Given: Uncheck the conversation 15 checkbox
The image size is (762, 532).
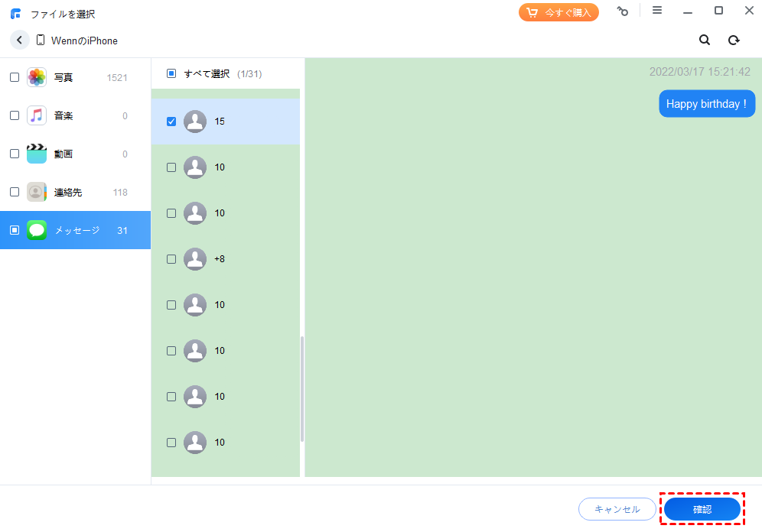Looking at the screenshot, I should pos(171,122).
